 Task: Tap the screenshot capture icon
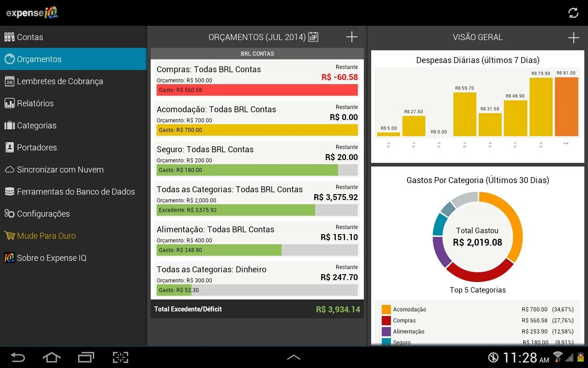tap(120, 357)
